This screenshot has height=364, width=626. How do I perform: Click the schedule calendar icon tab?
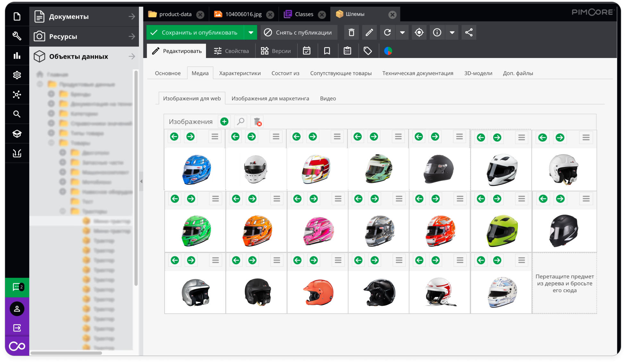coord(307,51)
